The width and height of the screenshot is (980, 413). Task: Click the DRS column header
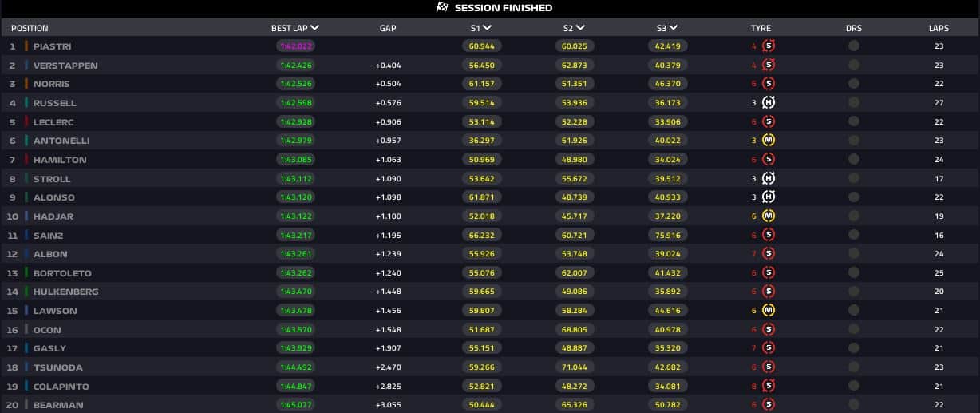[854, 28]
